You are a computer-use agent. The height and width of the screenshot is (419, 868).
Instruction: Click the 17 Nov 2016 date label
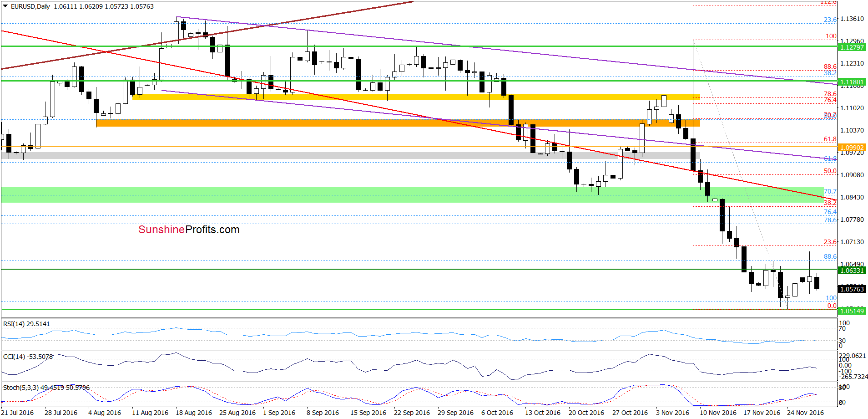click(762, 413)
